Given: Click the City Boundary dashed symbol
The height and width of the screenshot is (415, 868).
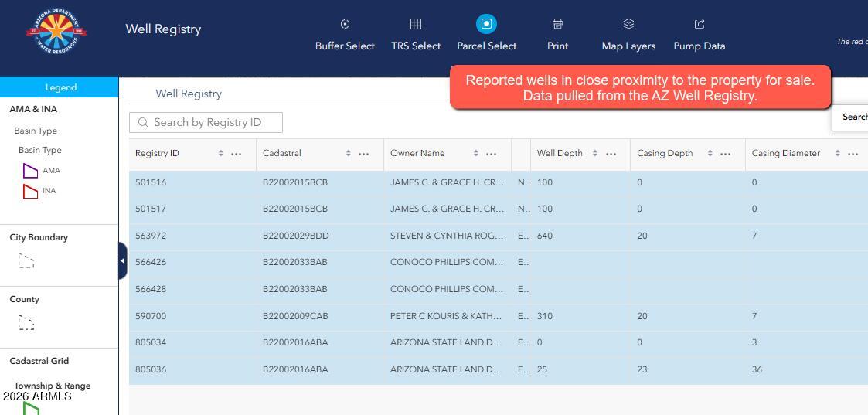Looking at the screenshot, I should [x=26, y=260].
